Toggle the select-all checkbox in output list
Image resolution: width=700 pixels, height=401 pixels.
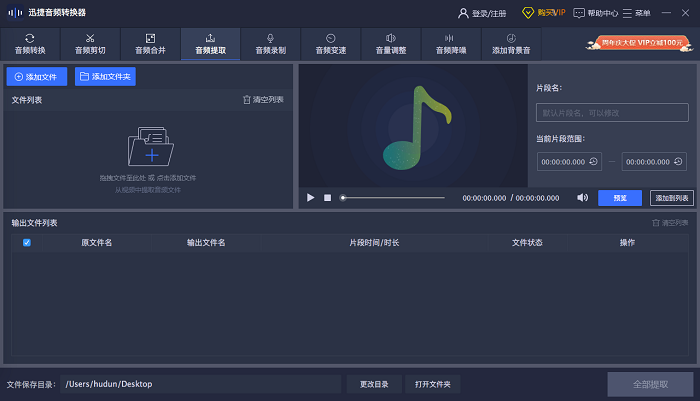pos(27,243)
